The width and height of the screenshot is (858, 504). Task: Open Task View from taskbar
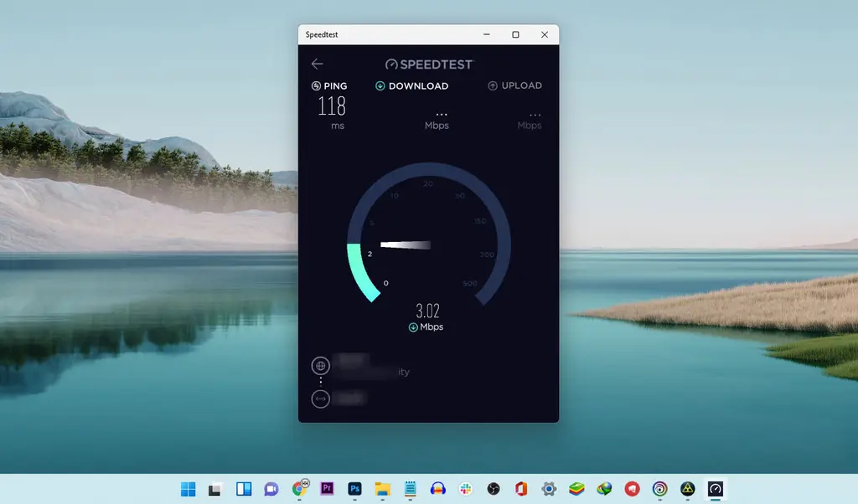coord(214,489)
